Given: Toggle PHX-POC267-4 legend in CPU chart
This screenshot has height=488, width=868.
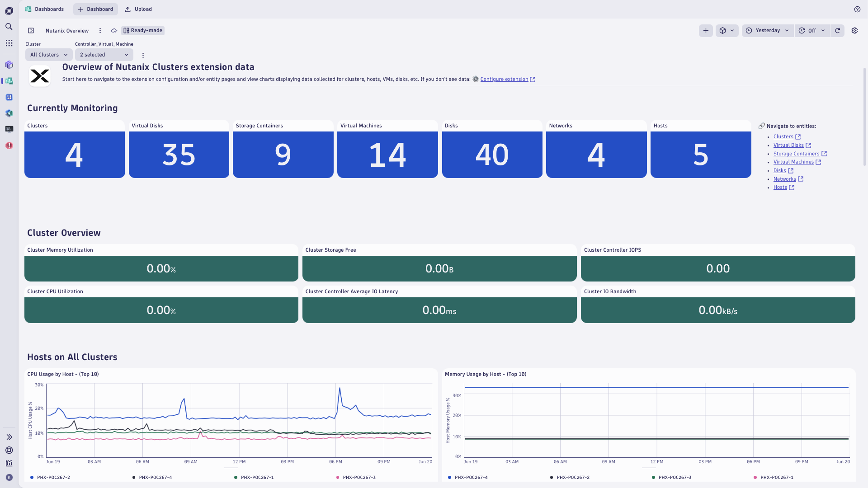Looking at the screenshot, I should coord(152,478).
